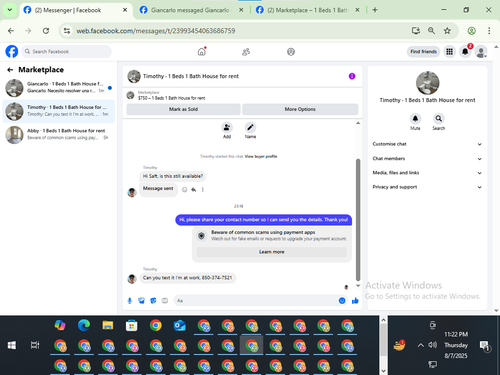This screenshot has height=375, width=500.
Task: Reply to the 'Message sent' message
Action: 194,190
